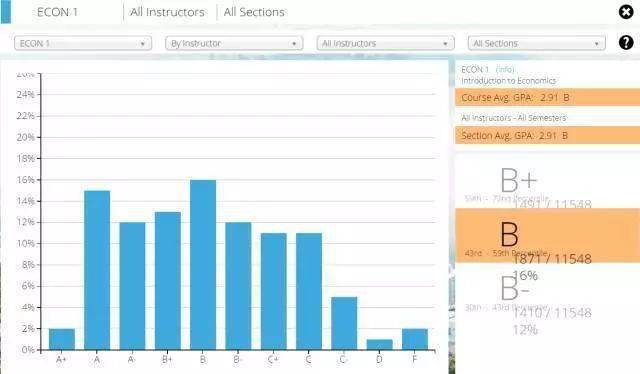Close the grade distribution panel

coord(626,12)
